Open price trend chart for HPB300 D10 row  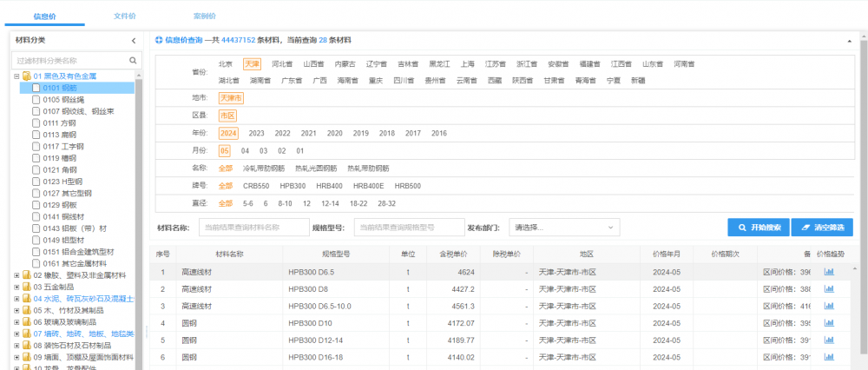tap(829, 323)
